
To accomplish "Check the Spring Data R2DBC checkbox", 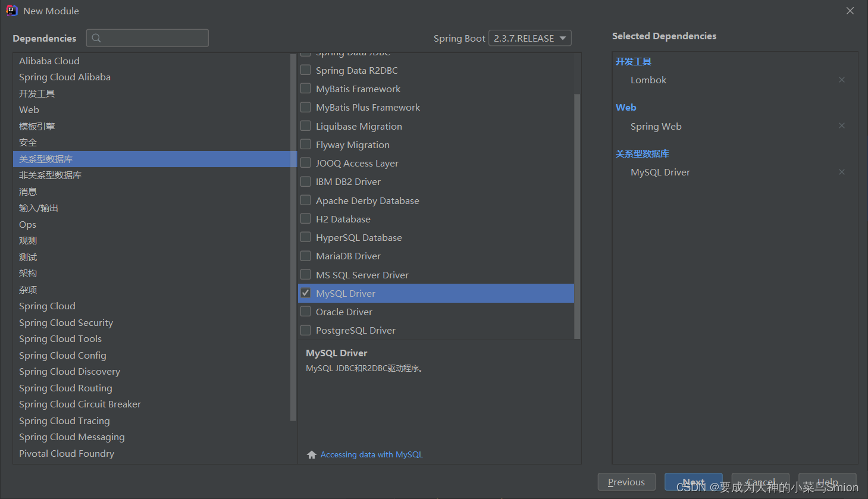I will pos(306,70).
